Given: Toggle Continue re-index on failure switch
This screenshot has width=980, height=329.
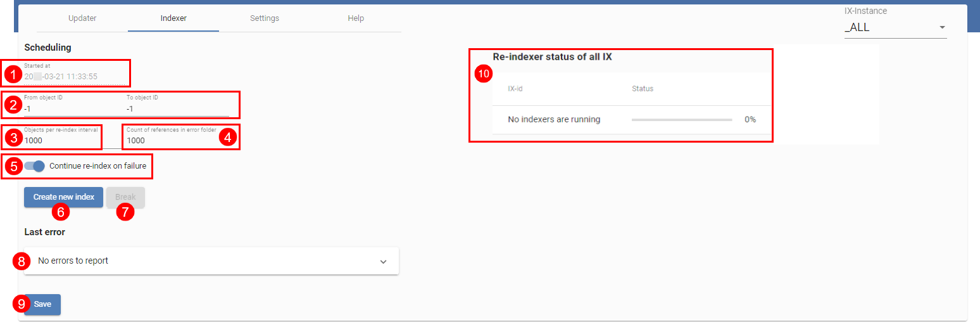Looking at the screenshot, I should click(34, 166).
